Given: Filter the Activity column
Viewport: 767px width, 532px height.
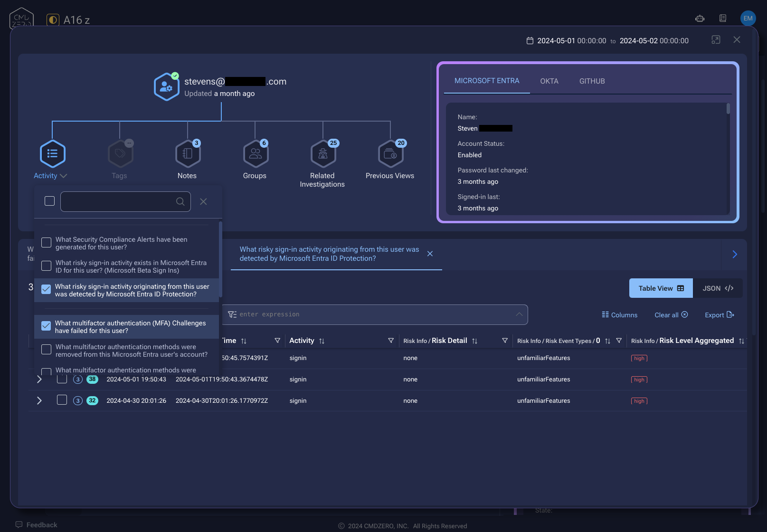Looking at the screenshot, I should [x=391, y=341].
